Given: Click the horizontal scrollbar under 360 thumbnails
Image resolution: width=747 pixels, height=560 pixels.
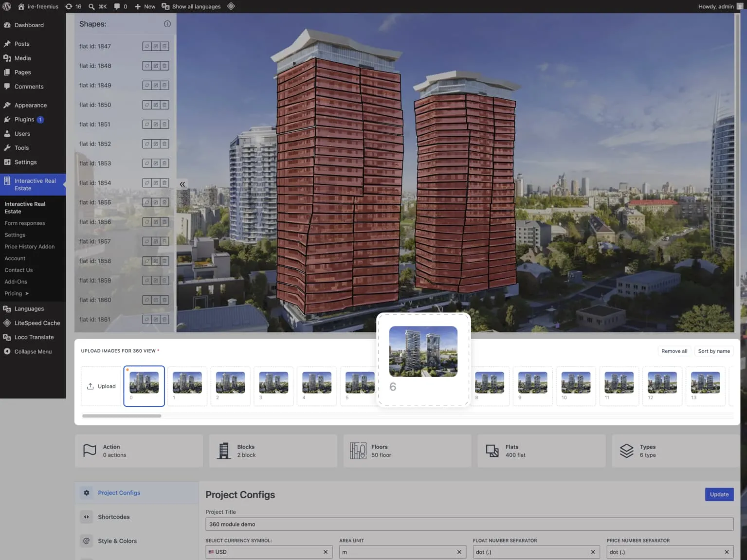Looking at the screenshot, I should [122, 416].
